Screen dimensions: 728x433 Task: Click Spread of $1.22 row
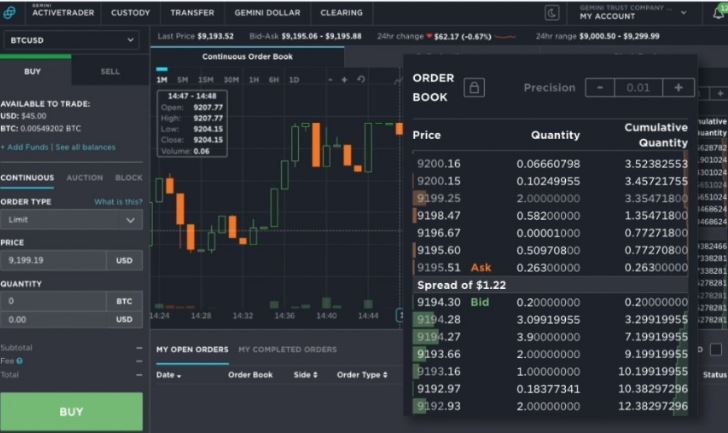pos(550,285)
